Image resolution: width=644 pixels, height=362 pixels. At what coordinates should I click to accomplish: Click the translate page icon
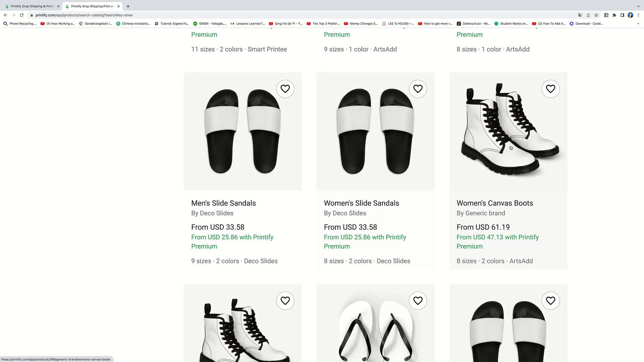580,15
